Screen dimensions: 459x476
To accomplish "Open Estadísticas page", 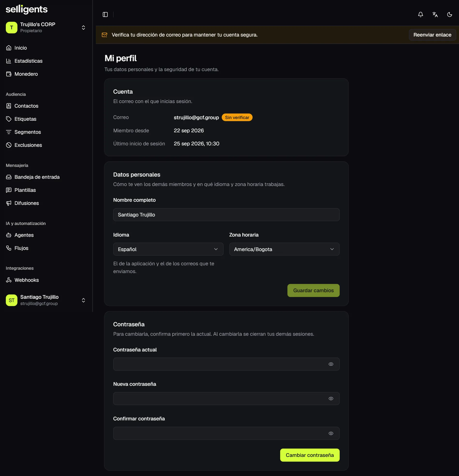I will tap(46, 61).
